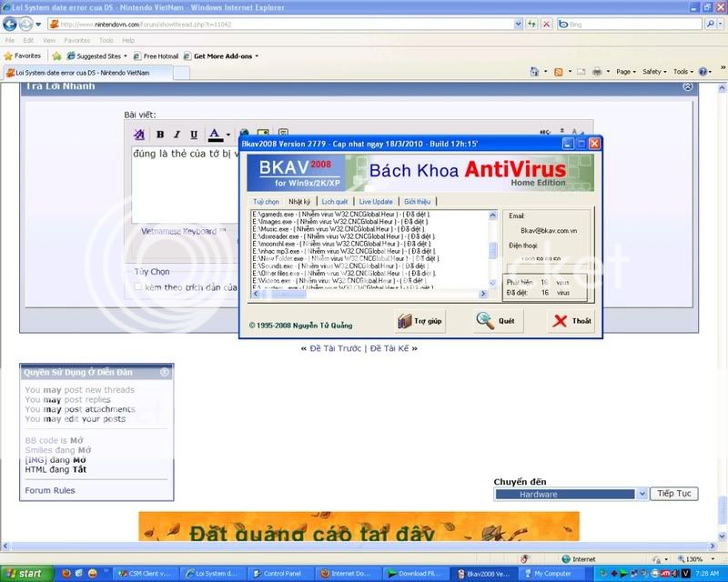Open the Edit menu
This screenshot has width=728, height=582.
(28, 40)
